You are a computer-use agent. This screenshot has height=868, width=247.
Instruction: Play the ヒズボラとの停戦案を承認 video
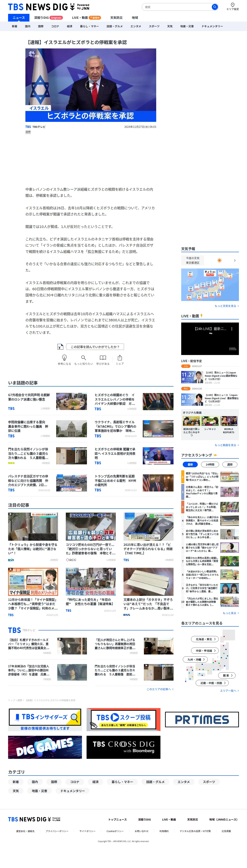[x=91, y=85]
